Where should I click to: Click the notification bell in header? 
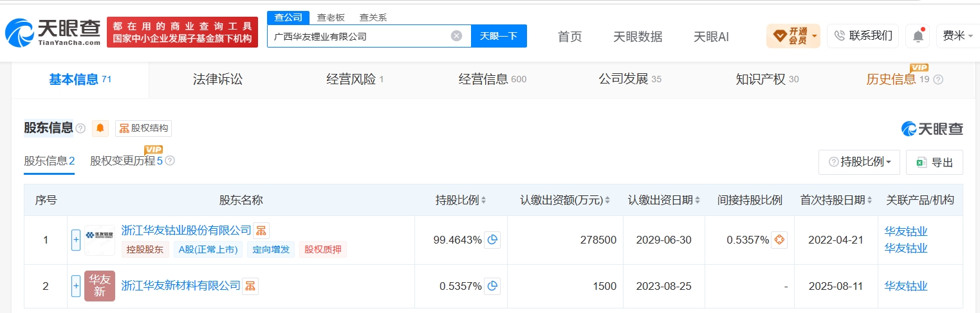(x=918, y=36)
